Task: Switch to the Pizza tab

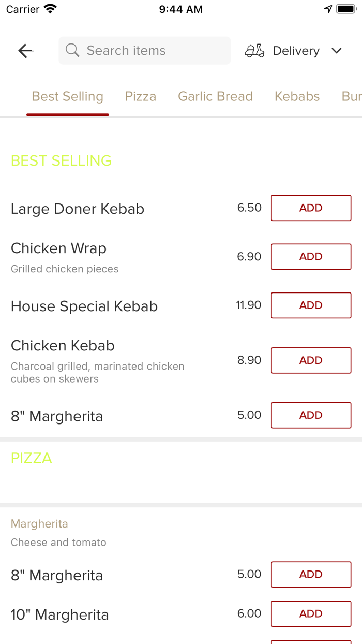Action: coord(140,96)
